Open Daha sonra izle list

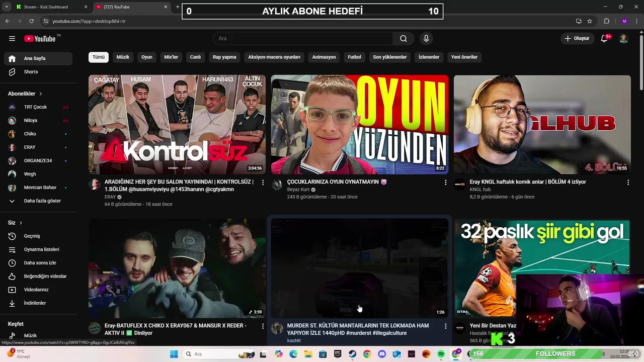click(x=38, y=263)
